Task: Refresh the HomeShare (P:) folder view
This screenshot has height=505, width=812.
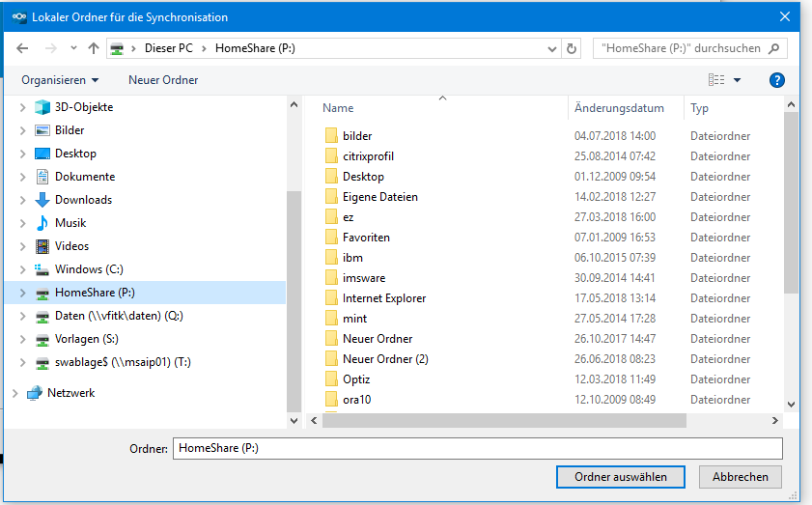Action: tap(572, 48)
